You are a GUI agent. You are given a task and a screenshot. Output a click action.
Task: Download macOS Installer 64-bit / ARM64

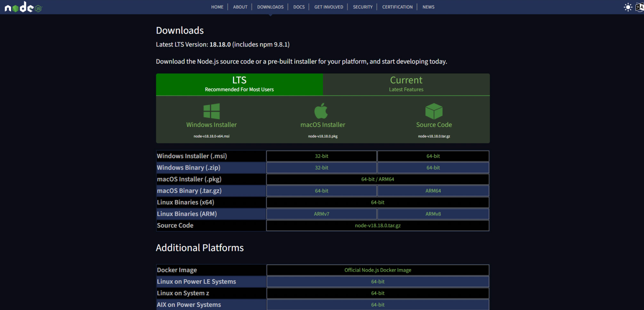(x=378, y=179)
